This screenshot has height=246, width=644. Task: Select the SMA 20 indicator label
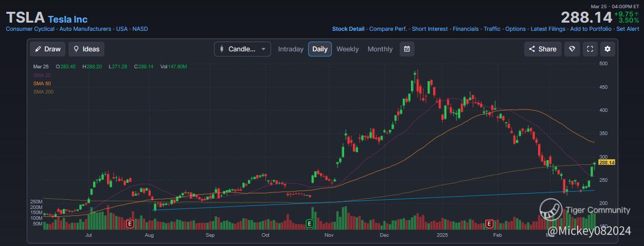pos(42,75)
